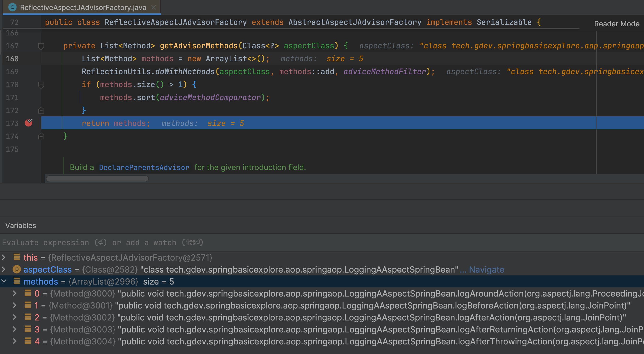Image resolution: width=644 pixels, height=354 pixels.
Task: Click the parameter icon beside aspectClass
Action: (x=17, y=269)
